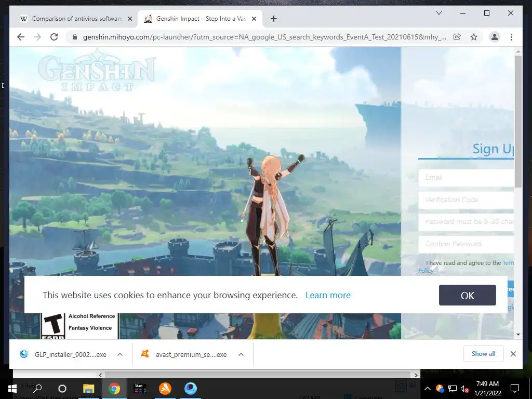This screenshot has width=532, height=399.
Task: Focus the Email field
Action: coord(466,178)
